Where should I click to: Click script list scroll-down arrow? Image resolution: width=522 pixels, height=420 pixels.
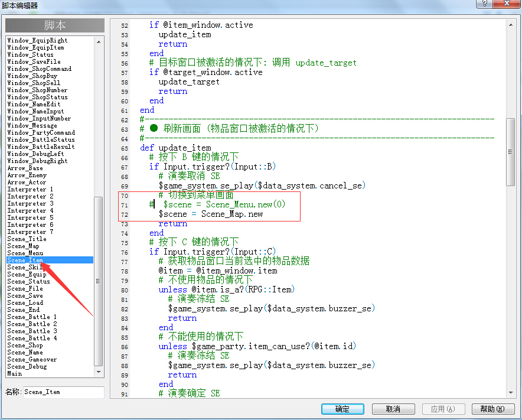[x=99, y=372]
